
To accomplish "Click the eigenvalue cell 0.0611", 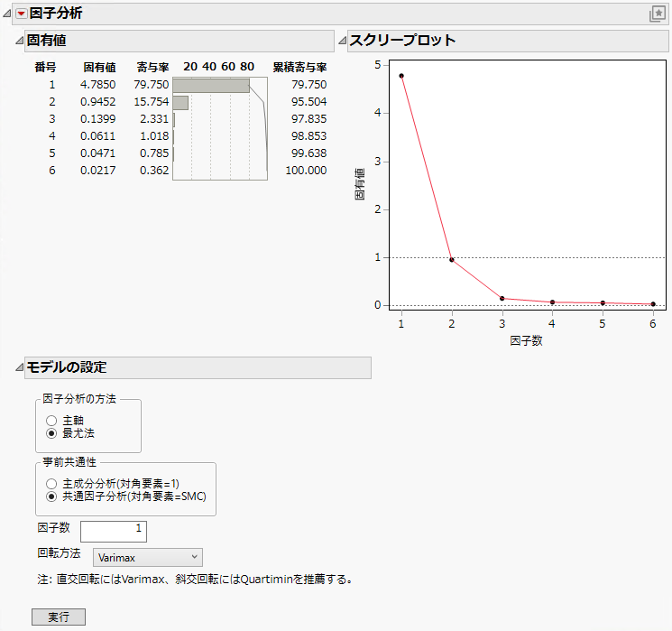I will coord(97,136).
